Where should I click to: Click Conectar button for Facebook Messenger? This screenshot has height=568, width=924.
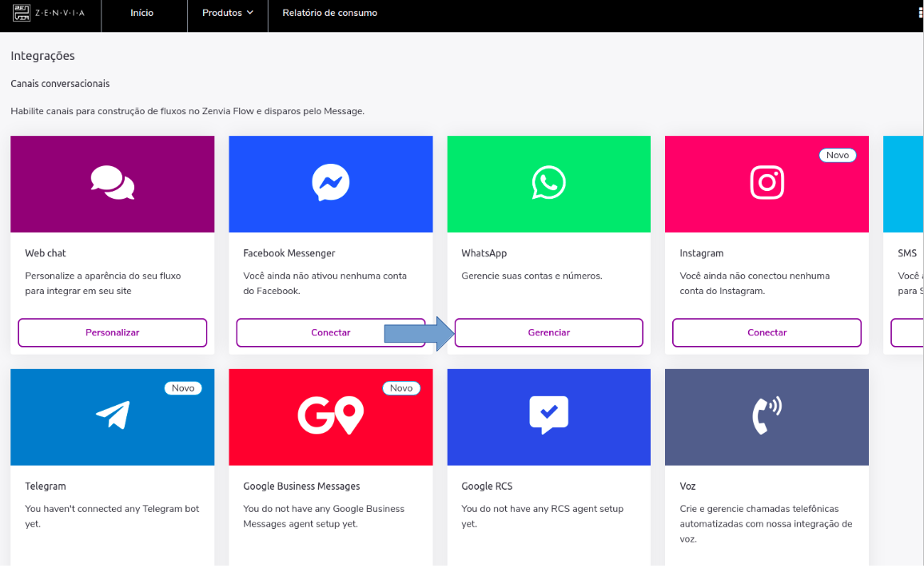coord(331,333)
